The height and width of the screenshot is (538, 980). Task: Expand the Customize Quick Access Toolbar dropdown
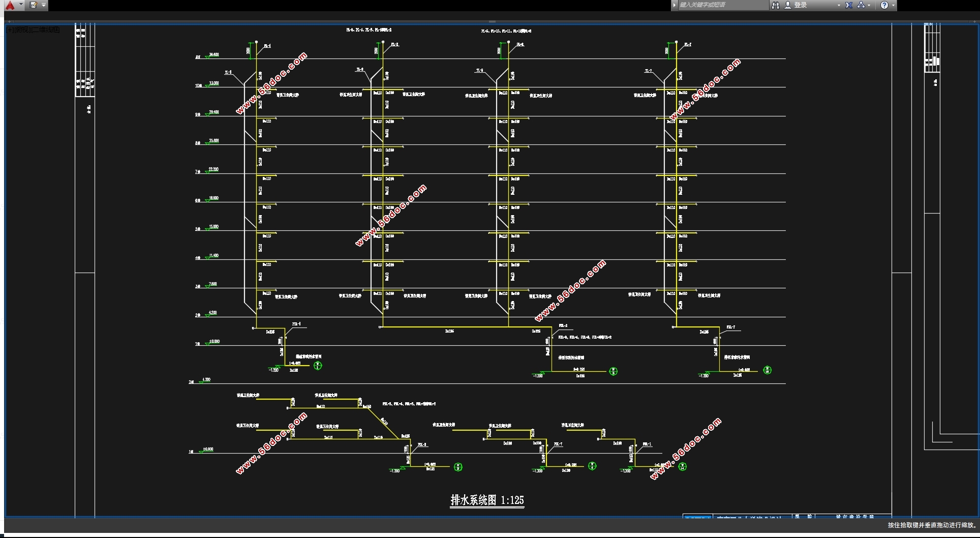[44, 5]
